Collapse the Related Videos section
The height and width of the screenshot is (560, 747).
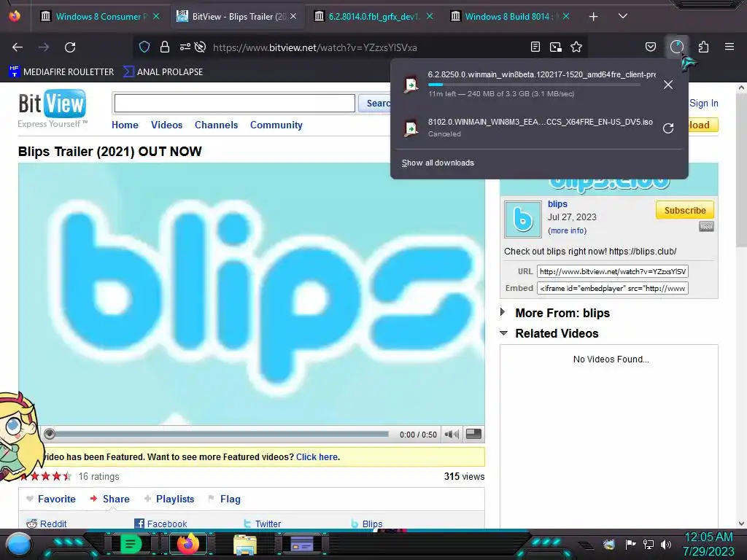[x=549, y=333]
